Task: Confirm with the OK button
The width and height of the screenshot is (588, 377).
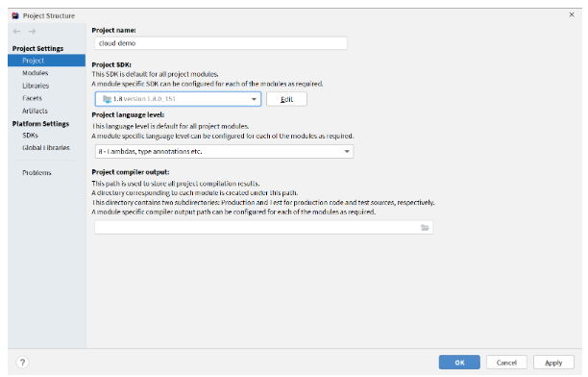Action: point(459,363)
